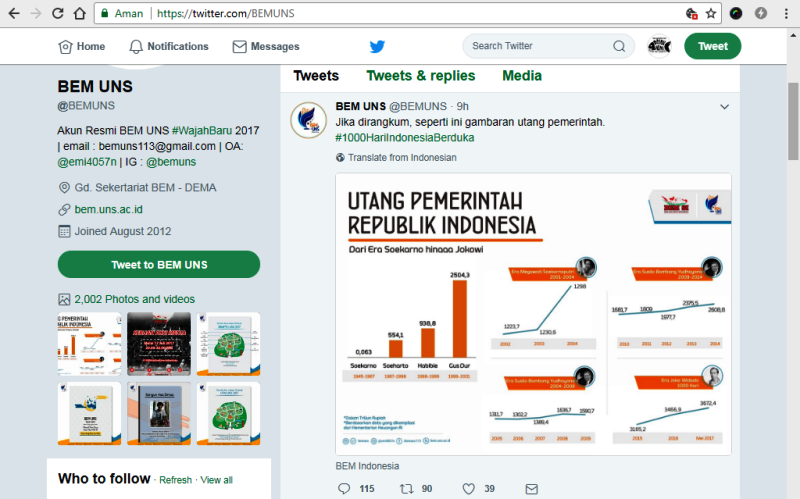Click the search magnifier icon

pyautogui.click(x=619, y=46)
